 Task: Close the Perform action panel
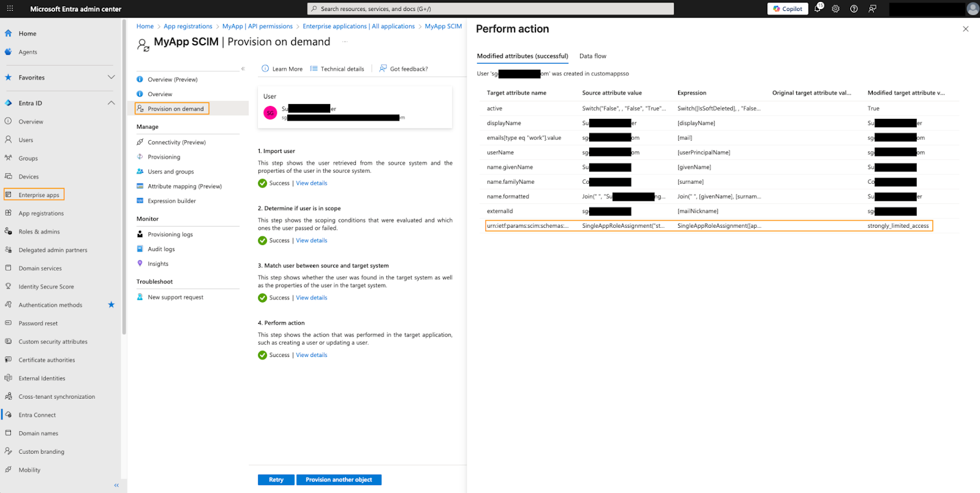pos(965,29)
